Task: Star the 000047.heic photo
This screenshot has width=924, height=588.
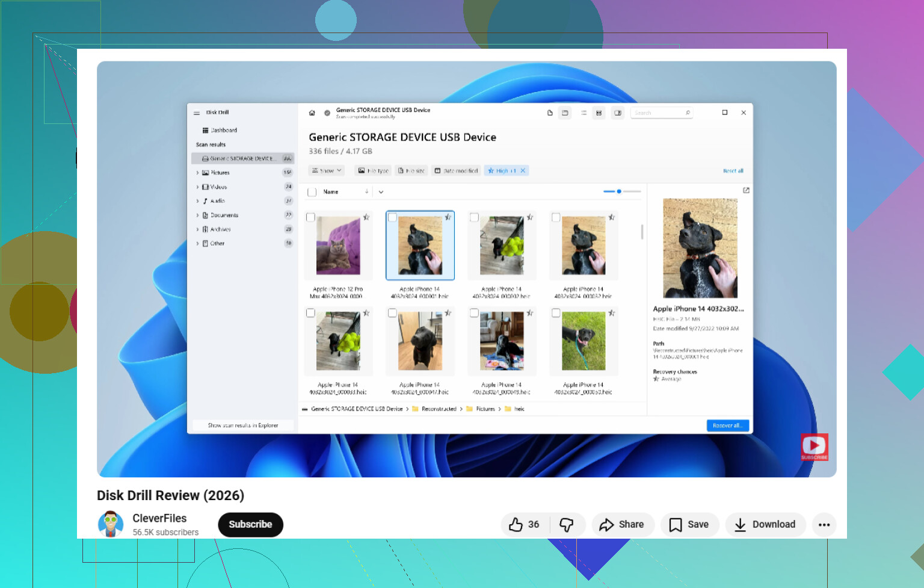Action: pyautogui.click(x=448, y=313)
